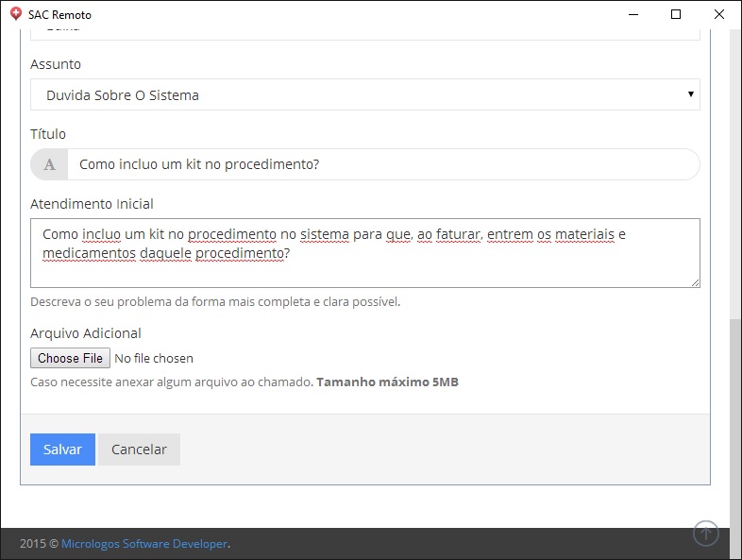
Task: Click the Arquivo Adicional label
Action: click(x=86, y=332)
